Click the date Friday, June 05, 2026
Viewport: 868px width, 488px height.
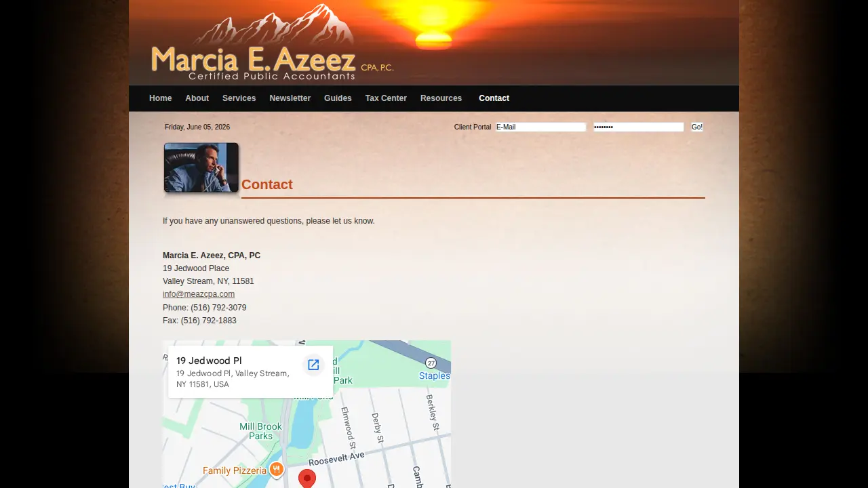197,127
